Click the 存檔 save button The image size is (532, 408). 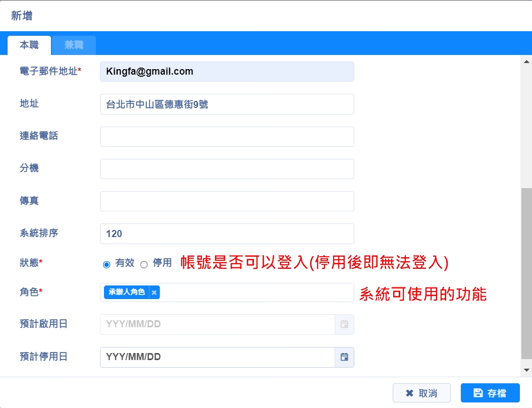click(x=490, y=393)
